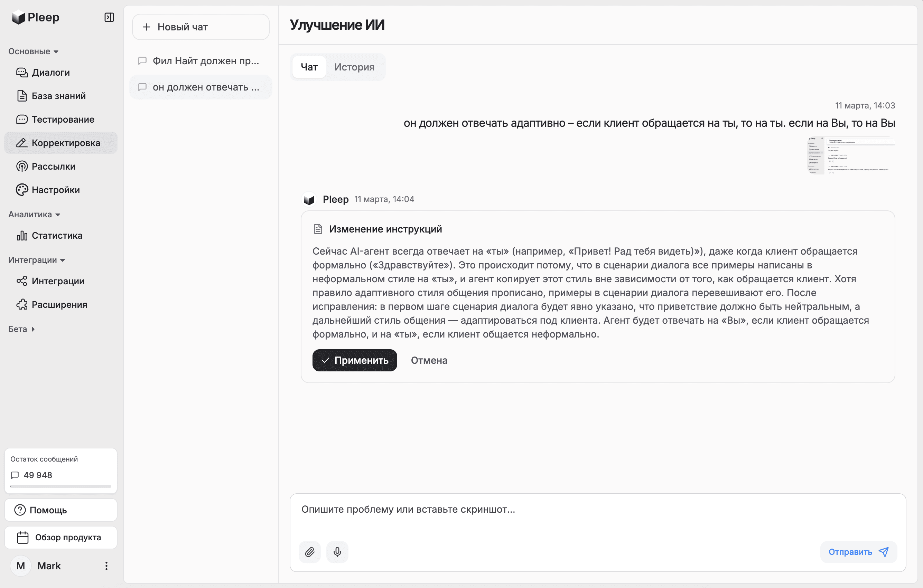This screenshot has height=588, width=923.
Task: Switch to the Чат tab
Action: coord(309,67)
